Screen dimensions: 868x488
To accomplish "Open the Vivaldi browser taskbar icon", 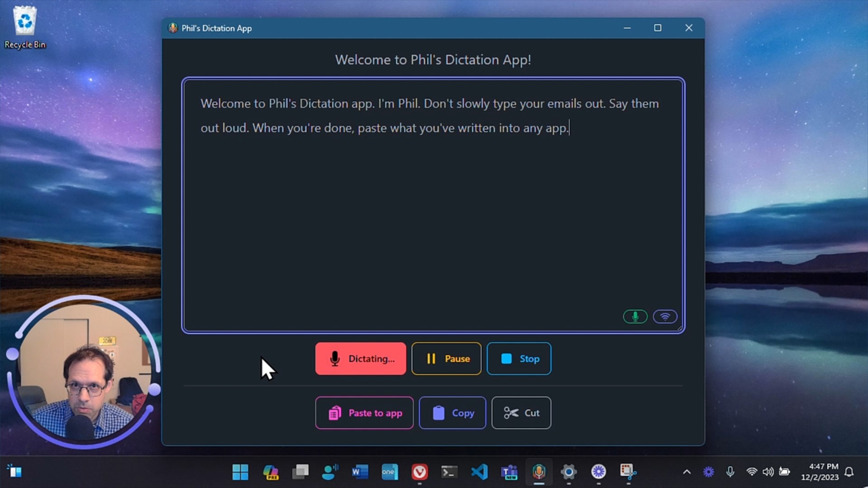I will pos(420,472).
